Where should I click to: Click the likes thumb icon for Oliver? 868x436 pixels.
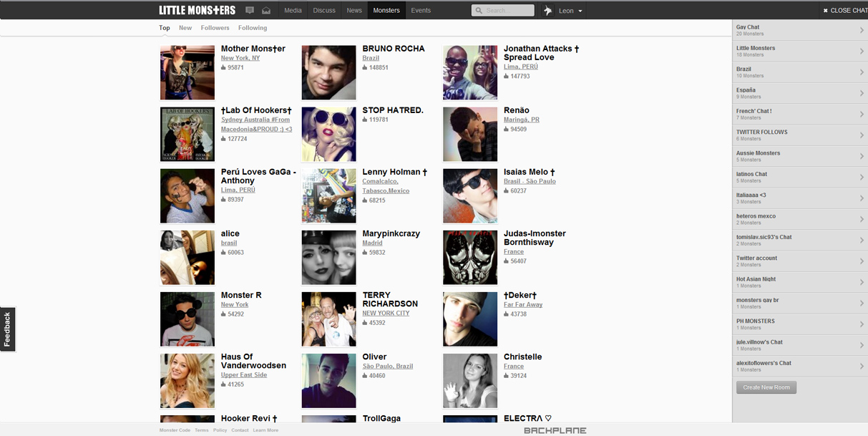(x=365, y=375)
